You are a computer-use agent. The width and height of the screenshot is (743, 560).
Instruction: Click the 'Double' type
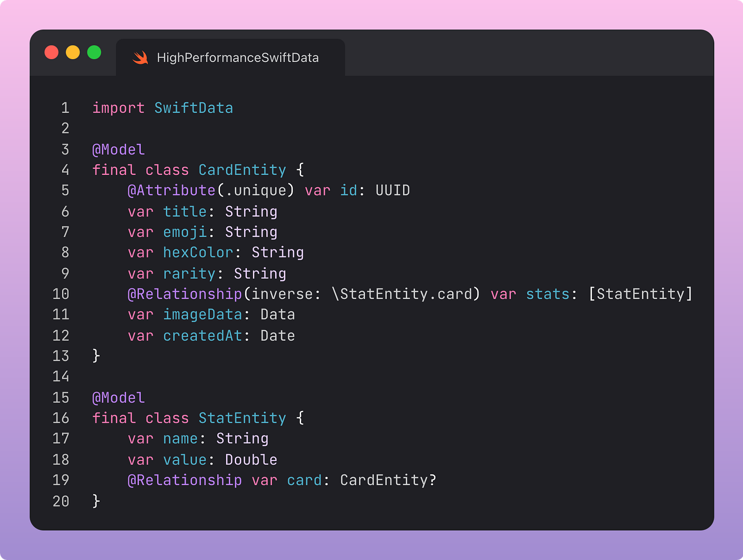pyautogui.click(x=251, y=460)
